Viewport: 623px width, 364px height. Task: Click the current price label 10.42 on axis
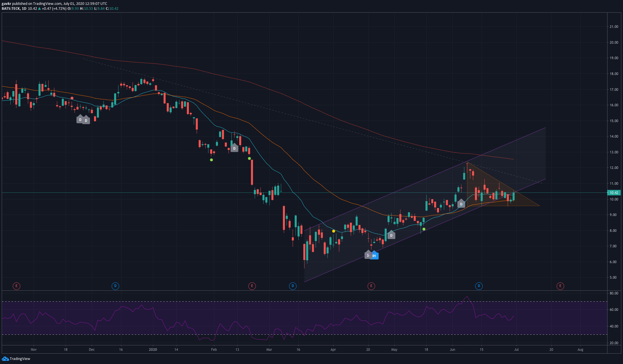tap(614, 193)
